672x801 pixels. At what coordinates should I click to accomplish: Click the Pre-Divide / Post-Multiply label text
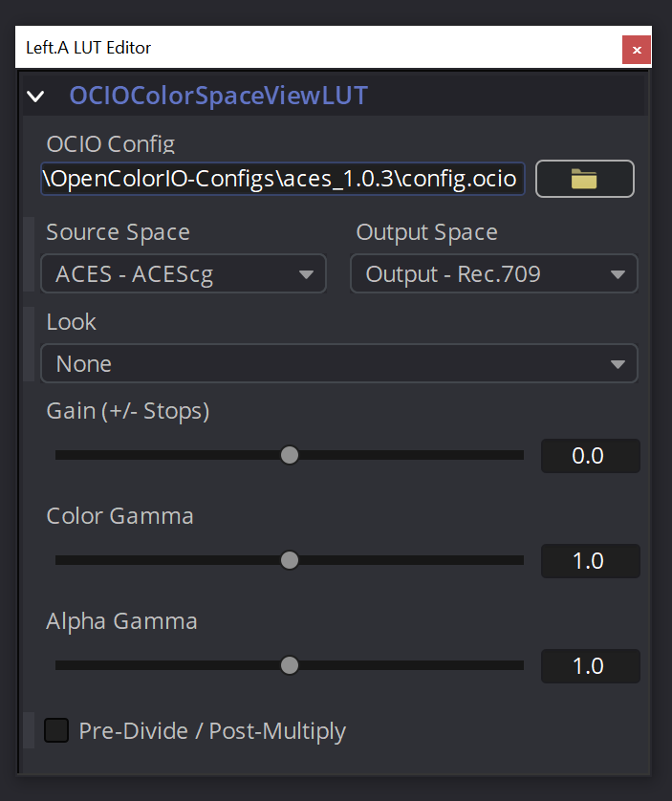pyautogui.click(x=212, y=731)
